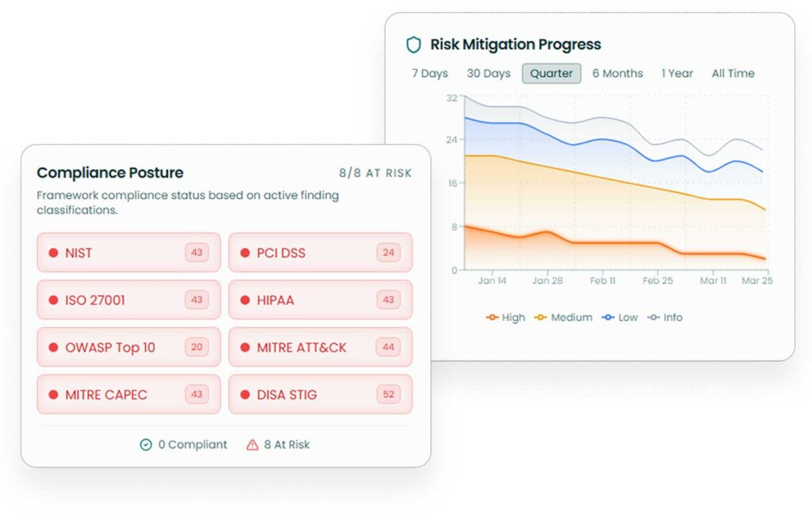Click the Mar 11 date label on chart axis
Screen dimensions: 812x519
pos(713,281)
